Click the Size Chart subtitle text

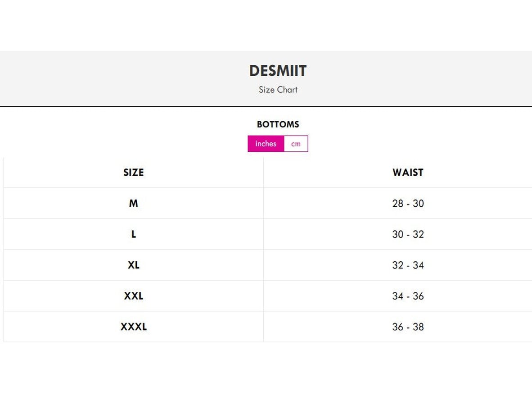tap(278, 90)
